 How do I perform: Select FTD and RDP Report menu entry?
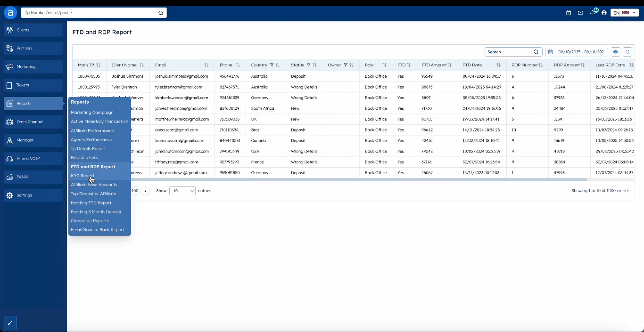point(93,167)
